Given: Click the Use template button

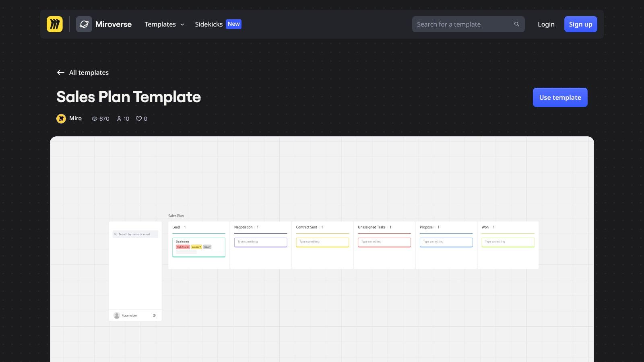Looking at the screenshot, I should tap(560, 97).
